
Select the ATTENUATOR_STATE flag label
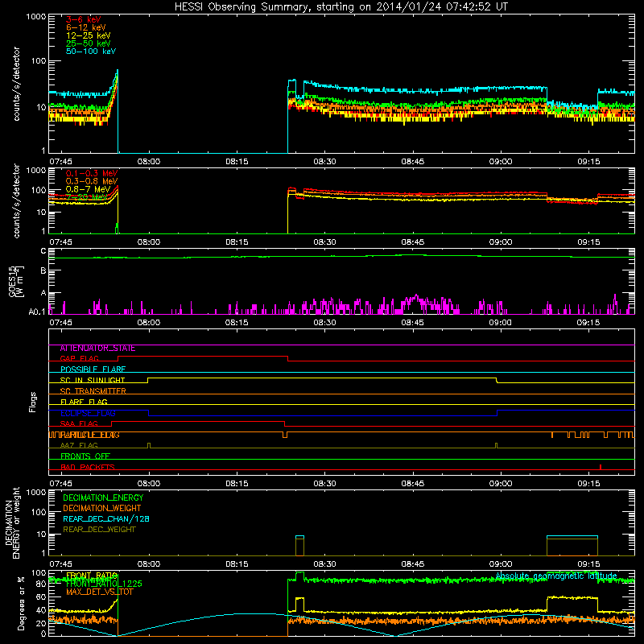[97, 349]
